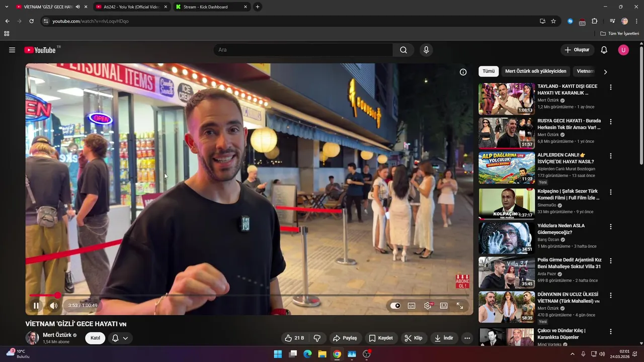Select the Tümü filter chip
This screenshot has height=362, width=644.
pos(489,71)
